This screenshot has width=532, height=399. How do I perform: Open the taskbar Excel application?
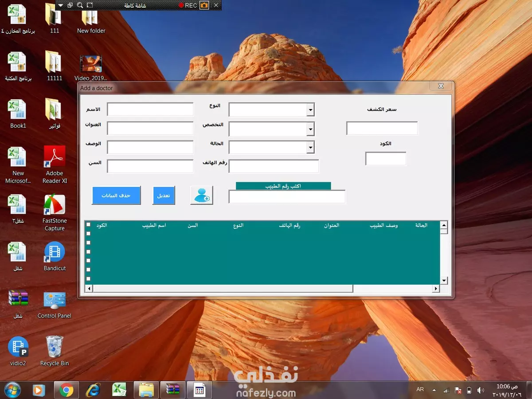tap(119, 390)
